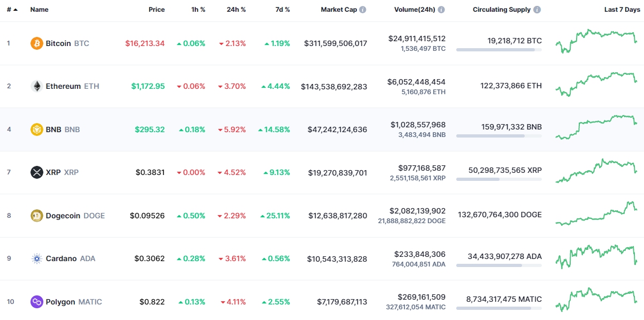Open the Bitcoin BTC coin page

point(67,43)
